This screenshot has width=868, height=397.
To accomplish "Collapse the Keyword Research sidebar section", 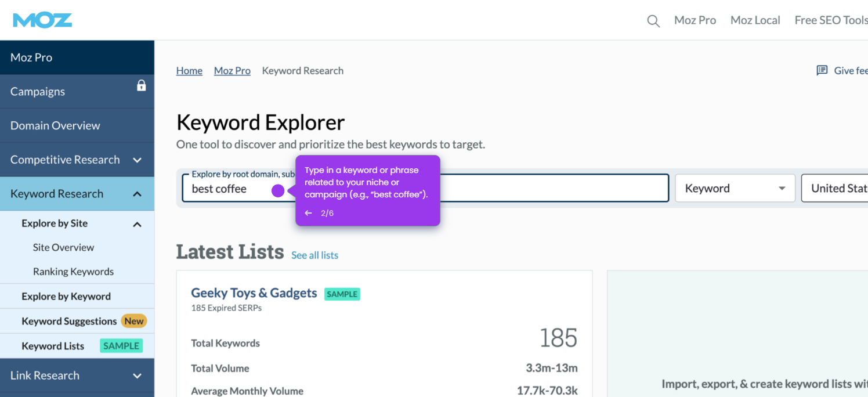I will pos(138,194).
